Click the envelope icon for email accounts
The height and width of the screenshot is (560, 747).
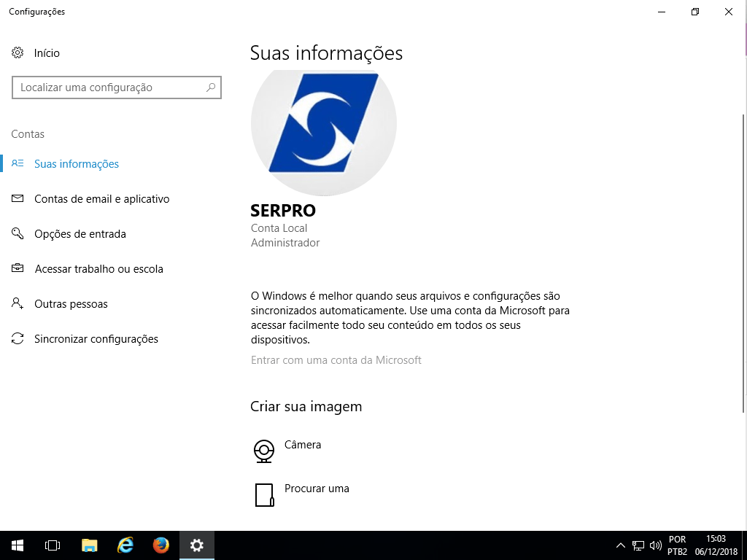pyautogui.click(x=18, y=199)
